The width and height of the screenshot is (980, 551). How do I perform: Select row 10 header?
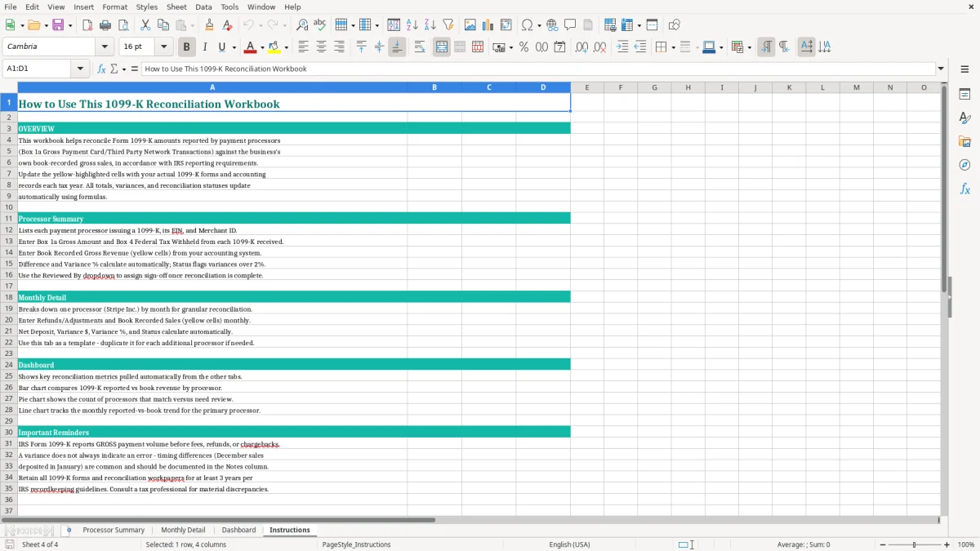(9, 207)
